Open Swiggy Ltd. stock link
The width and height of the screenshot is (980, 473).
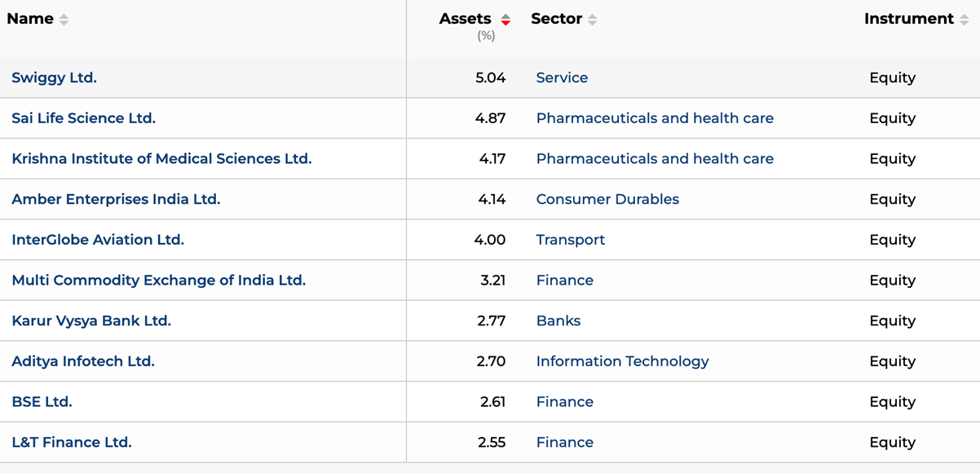[54, 78]
